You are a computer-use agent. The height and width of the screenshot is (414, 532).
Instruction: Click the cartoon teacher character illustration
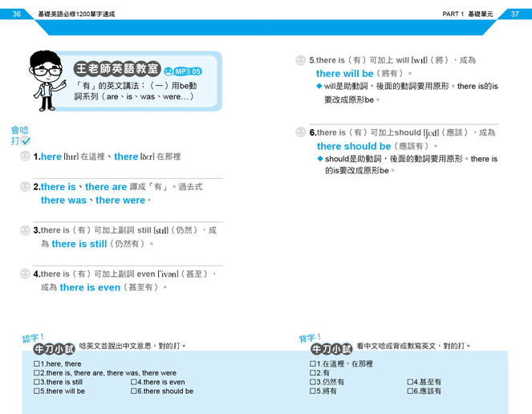(x=47, y=81)
